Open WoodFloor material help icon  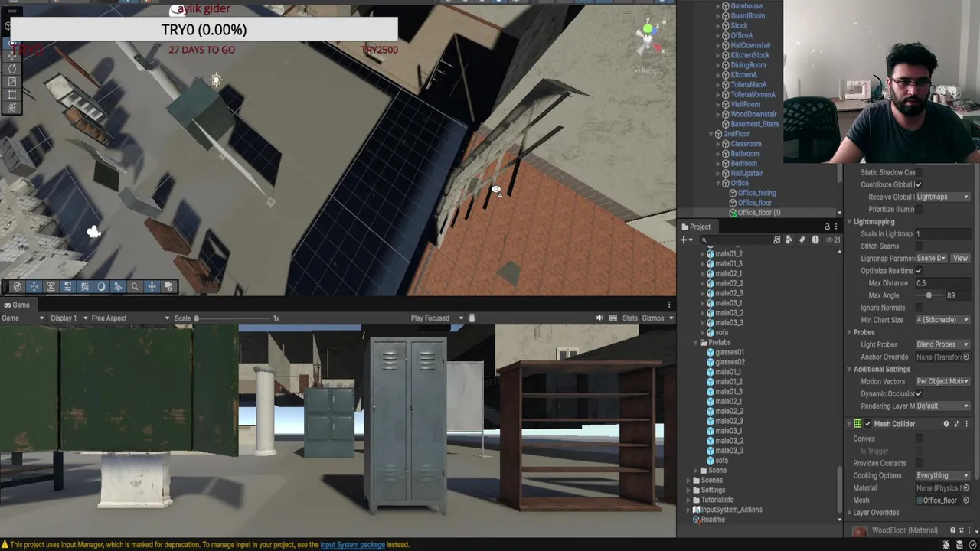(953, 530)
